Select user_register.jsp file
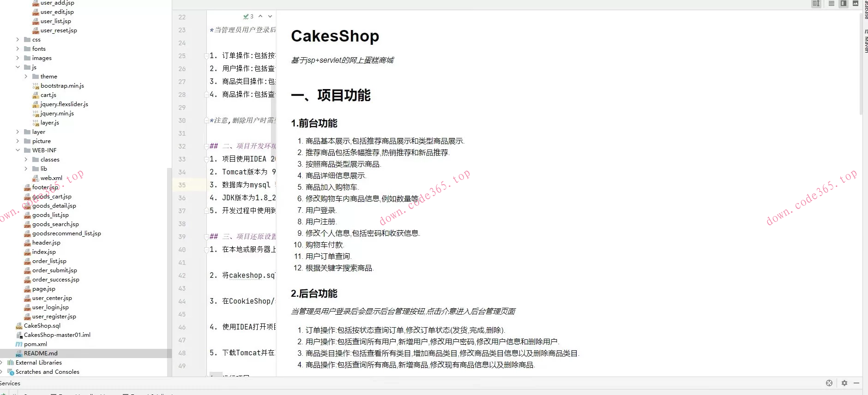 point(54,317)
